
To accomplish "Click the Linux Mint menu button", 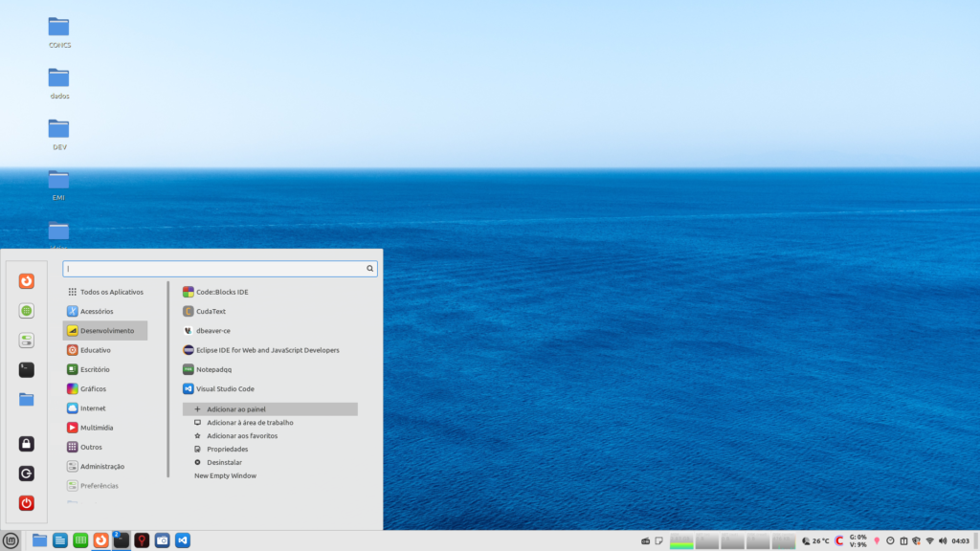I will 11,540.
